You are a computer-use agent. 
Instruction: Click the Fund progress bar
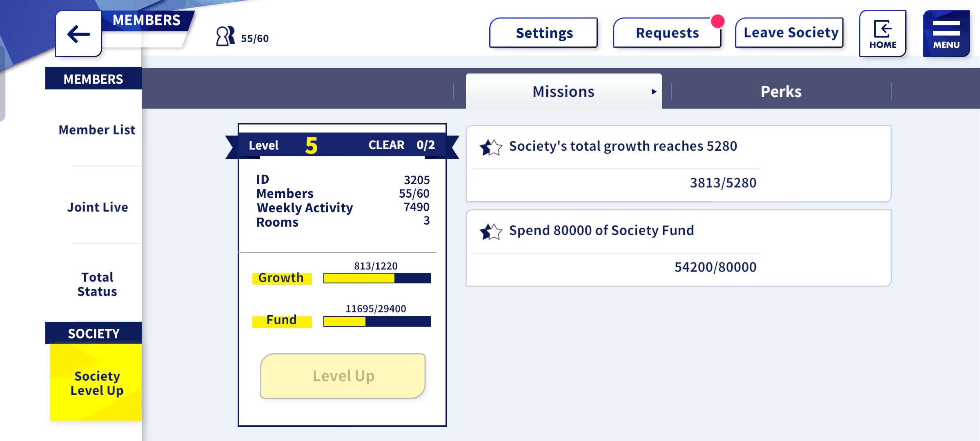click(x=377, y=321)
